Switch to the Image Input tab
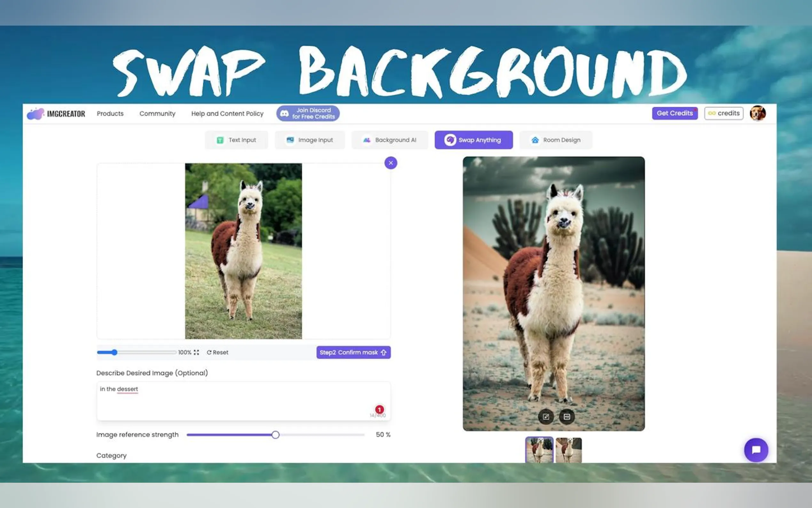The width and height of the screenshot is (812, 508). pyautogui.click(x=310, y=140)
